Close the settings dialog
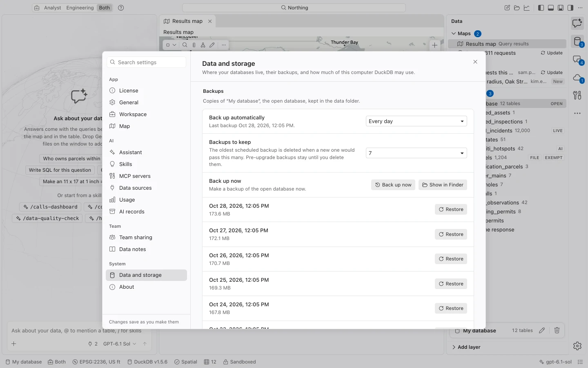Viewport: 588px width, 368px height. coord(475,62)
